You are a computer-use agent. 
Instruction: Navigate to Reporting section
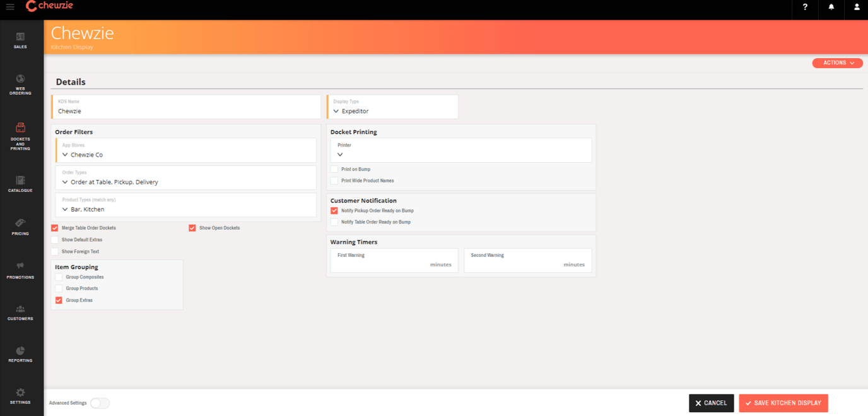(x=20, y=354)
